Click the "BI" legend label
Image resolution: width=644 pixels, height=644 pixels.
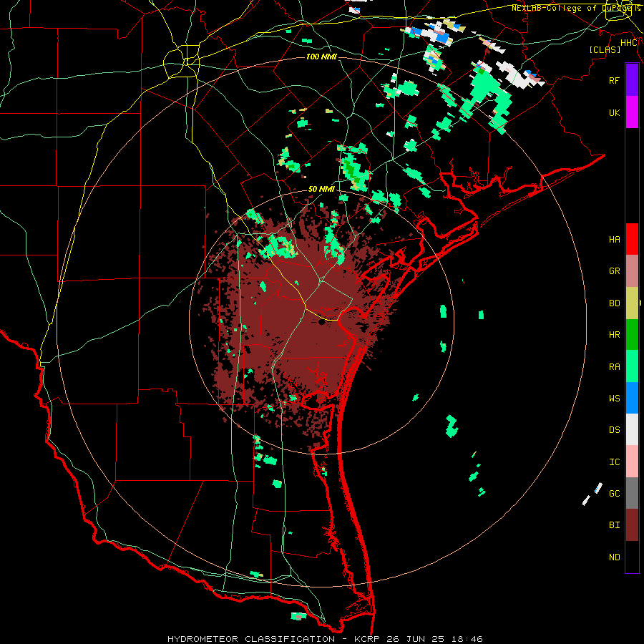tap(614, 525)
